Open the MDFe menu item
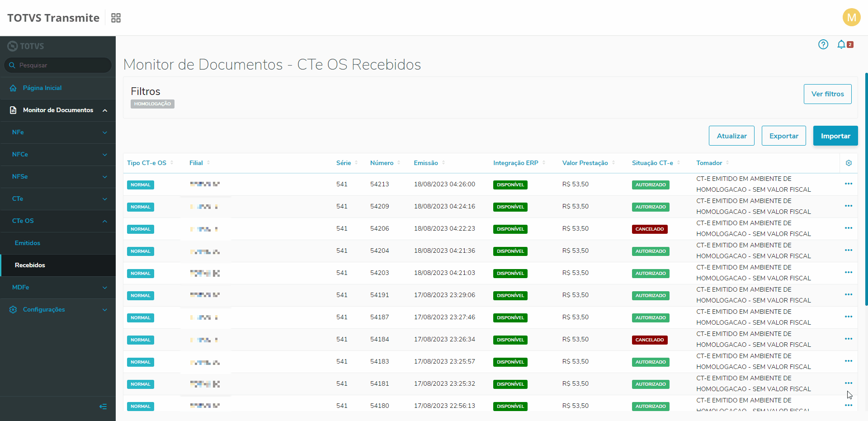 pos(58,288)
